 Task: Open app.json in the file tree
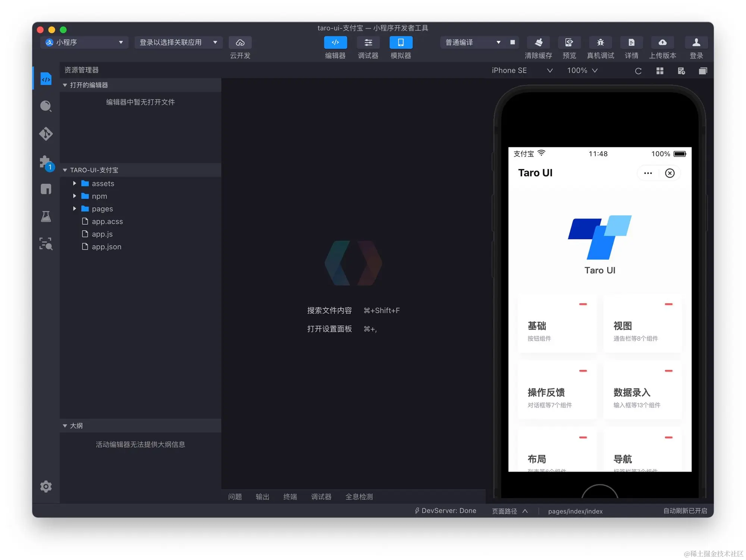[106, 247]
